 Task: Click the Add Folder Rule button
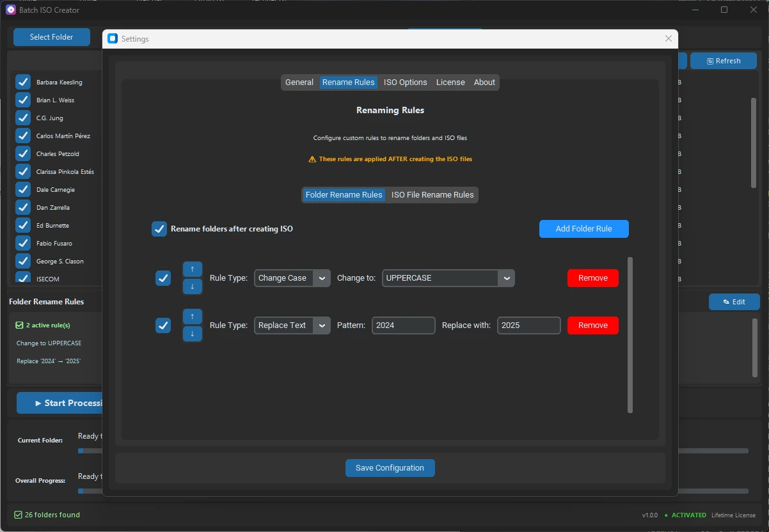tap(583, 229)
